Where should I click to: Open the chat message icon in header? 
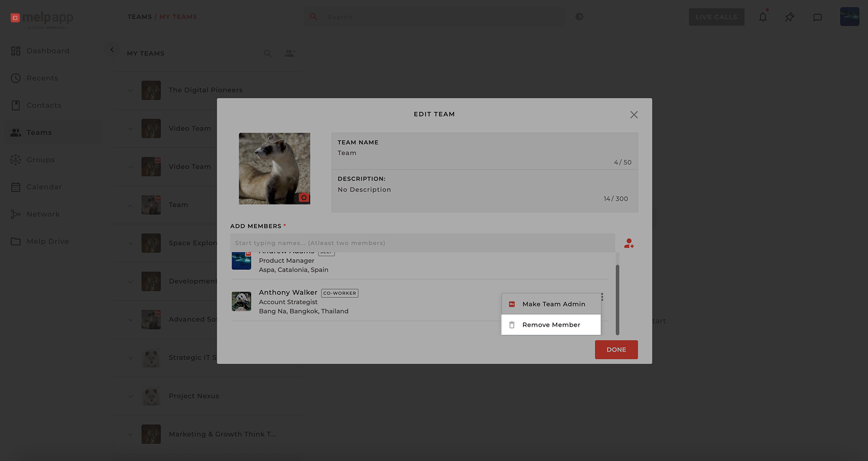817,17
